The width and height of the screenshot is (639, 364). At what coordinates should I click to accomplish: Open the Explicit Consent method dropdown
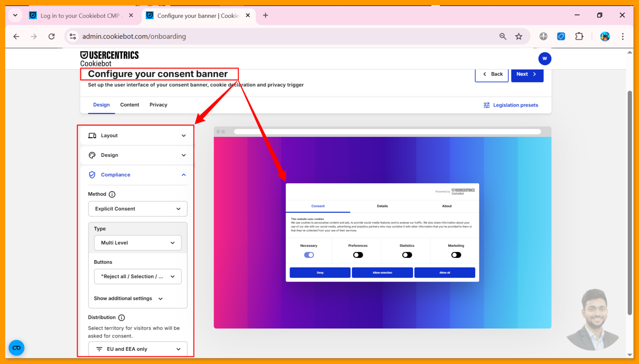click(137, 209)
